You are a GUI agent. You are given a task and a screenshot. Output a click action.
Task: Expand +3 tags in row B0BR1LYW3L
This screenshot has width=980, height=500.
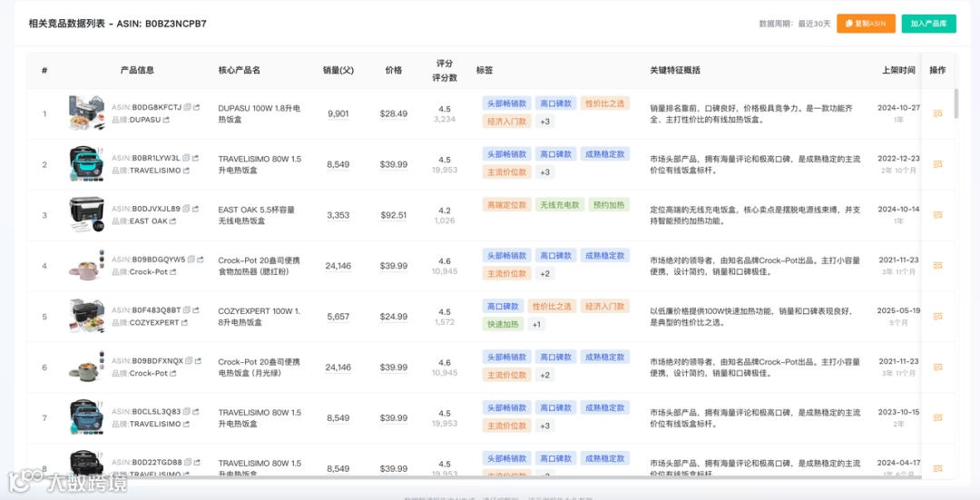point(545,172)
